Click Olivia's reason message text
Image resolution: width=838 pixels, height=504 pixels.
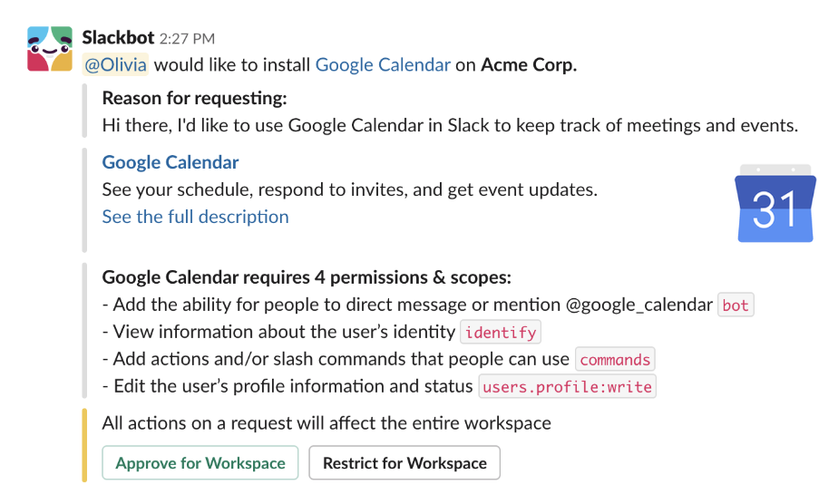450,126
